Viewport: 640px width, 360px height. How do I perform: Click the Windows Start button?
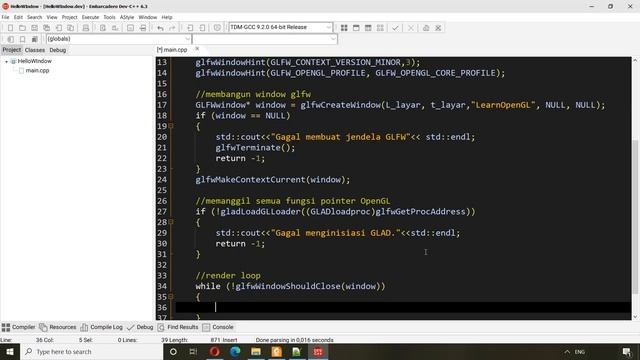point(10,351)
